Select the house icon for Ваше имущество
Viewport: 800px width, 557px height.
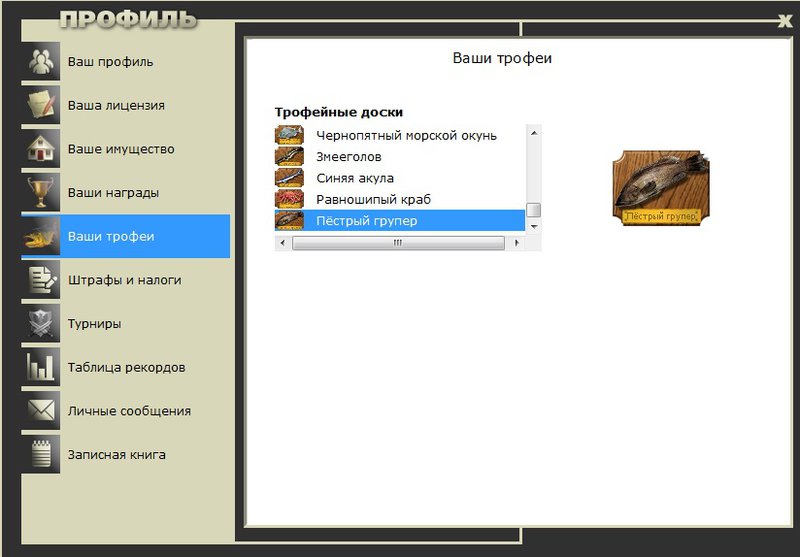(x=41, y=148)
